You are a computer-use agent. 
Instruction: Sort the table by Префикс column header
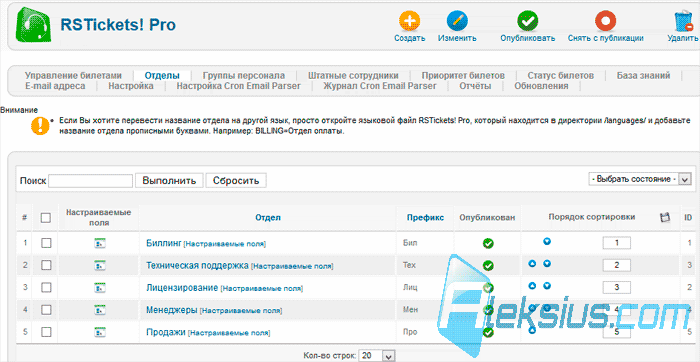[x=425, y=217]
